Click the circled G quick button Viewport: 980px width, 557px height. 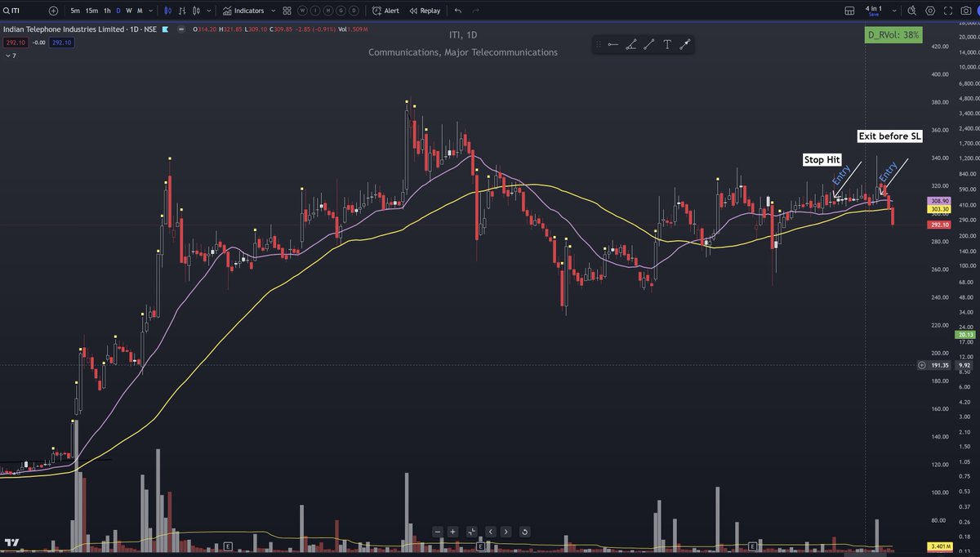coord(339,11)
